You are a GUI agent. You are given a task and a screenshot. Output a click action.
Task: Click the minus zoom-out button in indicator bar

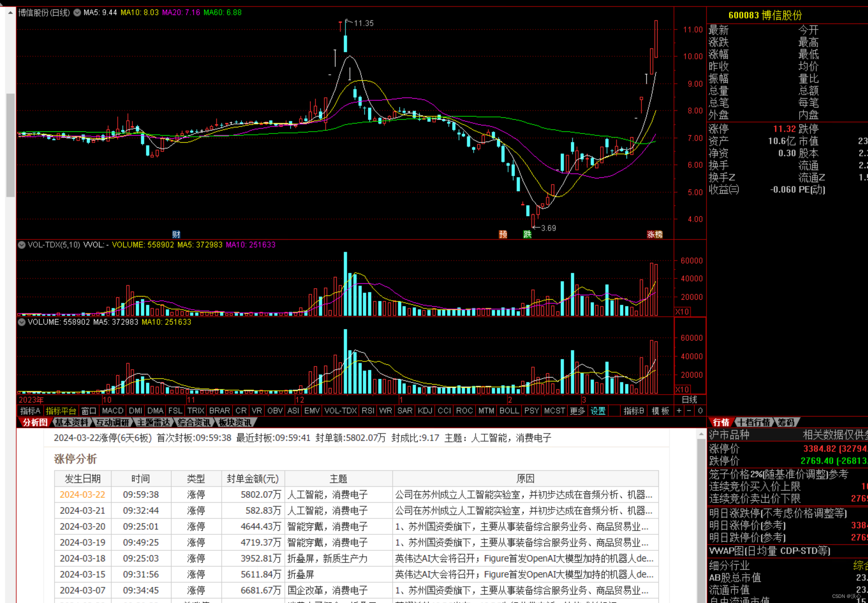[689, 411]
